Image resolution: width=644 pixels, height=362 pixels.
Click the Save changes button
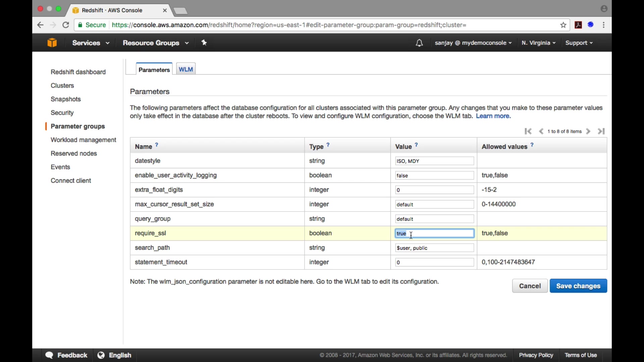578,286
